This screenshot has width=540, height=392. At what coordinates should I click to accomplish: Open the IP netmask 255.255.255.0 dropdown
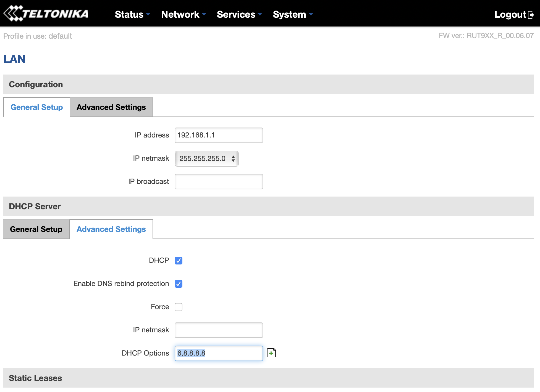pyautogui.click(x=206, y=158)
